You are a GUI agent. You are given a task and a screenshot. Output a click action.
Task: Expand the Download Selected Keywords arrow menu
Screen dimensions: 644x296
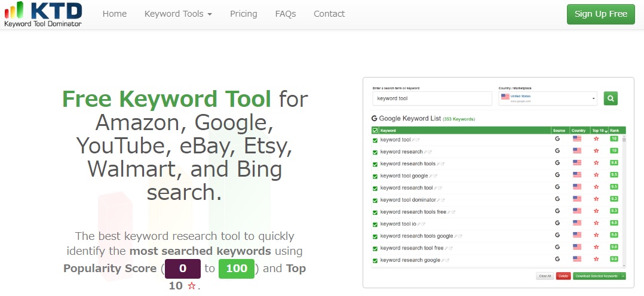623,276
